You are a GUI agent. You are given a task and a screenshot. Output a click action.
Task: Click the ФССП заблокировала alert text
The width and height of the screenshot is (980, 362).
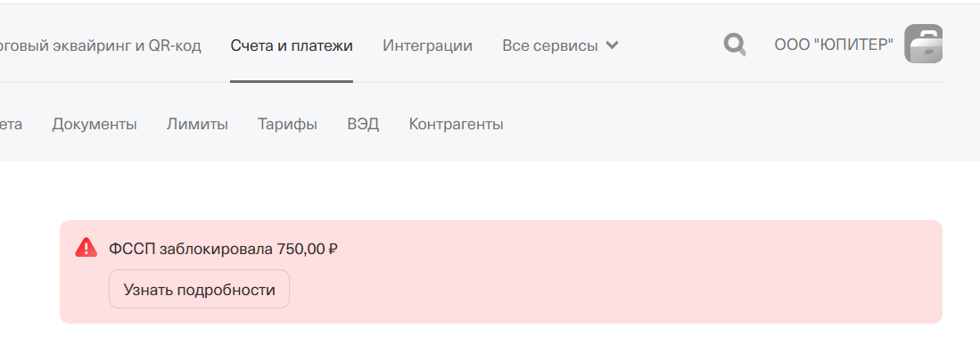click(x=191, y=249)
